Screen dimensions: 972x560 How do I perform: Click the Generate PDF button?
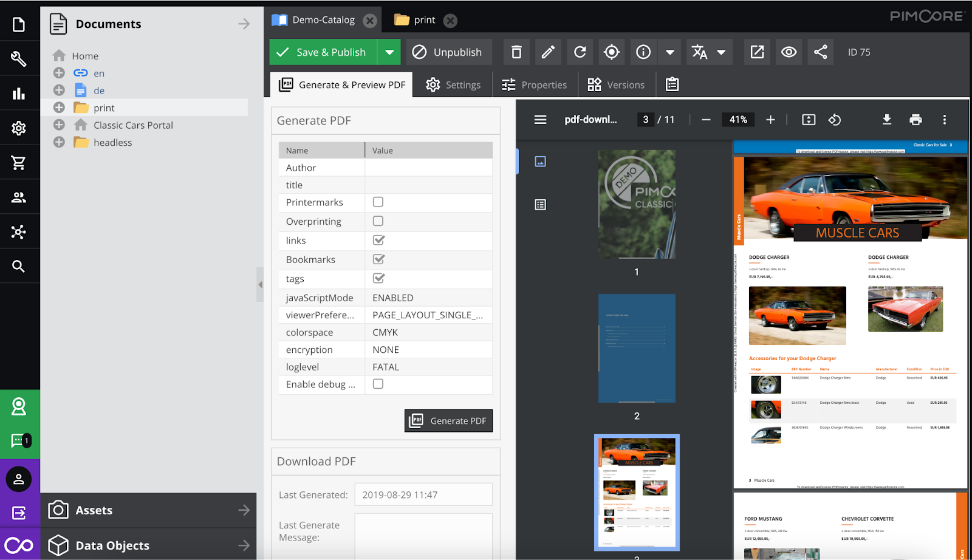[x=448, y=421]
